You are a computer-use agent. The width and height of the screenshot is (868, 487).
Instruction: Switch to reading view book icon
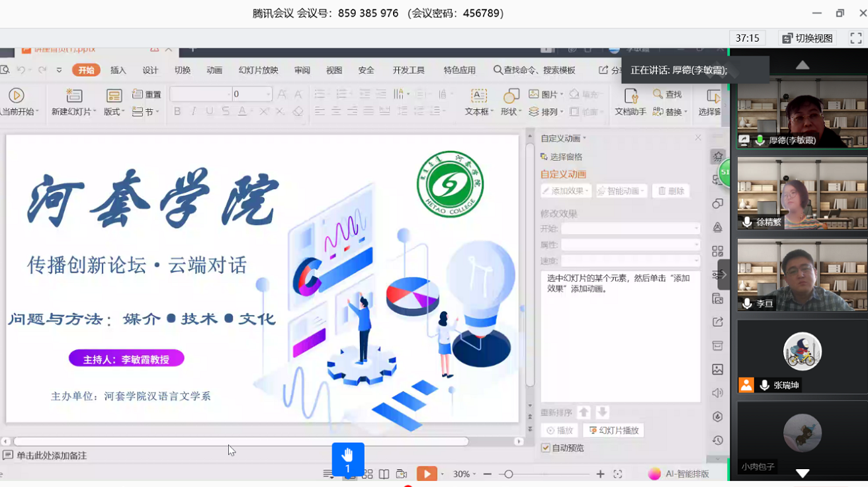tap(384, 474)
